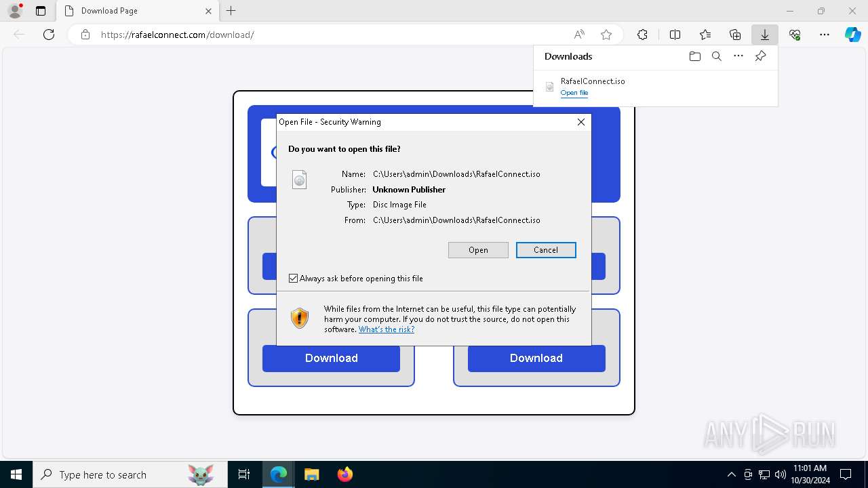Click the Read aloud icon
Viewport: 868px width, 488px height.
(579, 35)
